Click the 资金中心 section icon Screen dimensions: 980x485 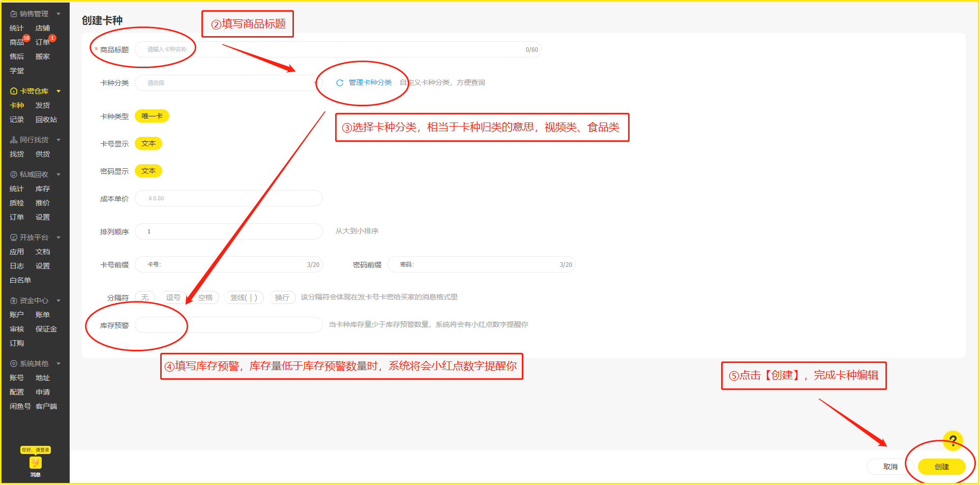click(14, 300)
